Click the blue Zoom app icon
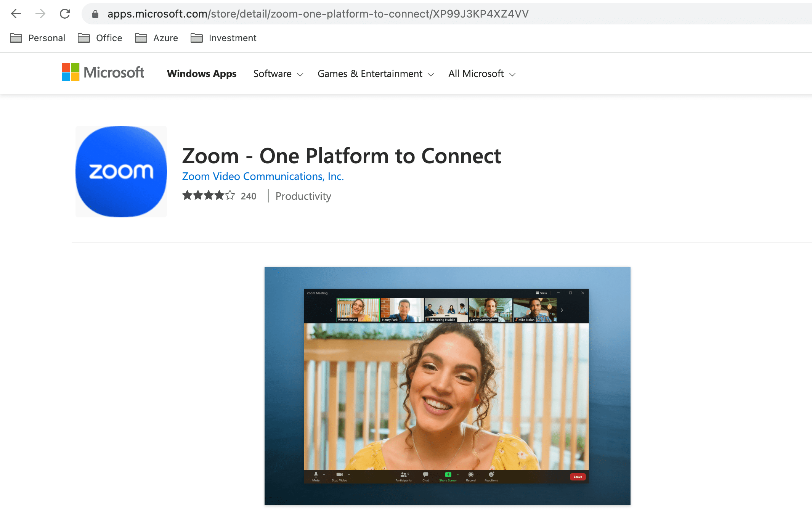The image size is (812, 527). (x=121, y=172)
